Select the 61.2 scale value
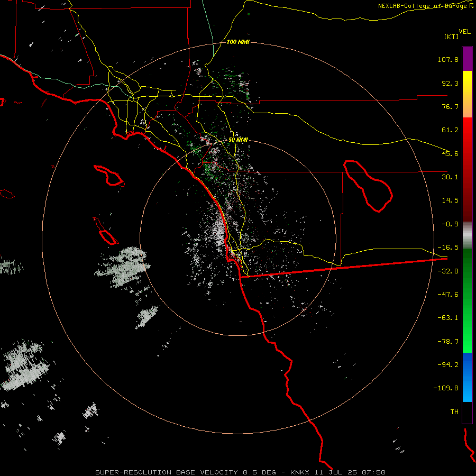 (x=450, y=130)
